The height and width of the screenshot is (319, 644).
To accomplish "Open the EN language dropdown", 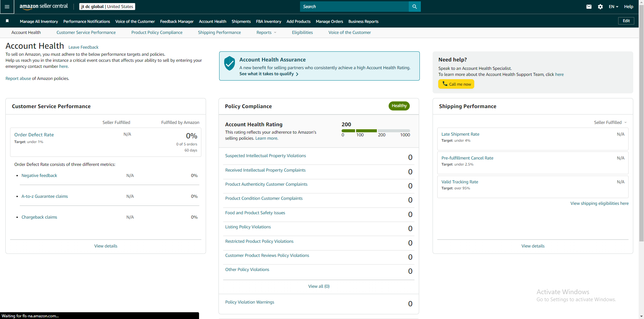I will [x=613, y=7].
